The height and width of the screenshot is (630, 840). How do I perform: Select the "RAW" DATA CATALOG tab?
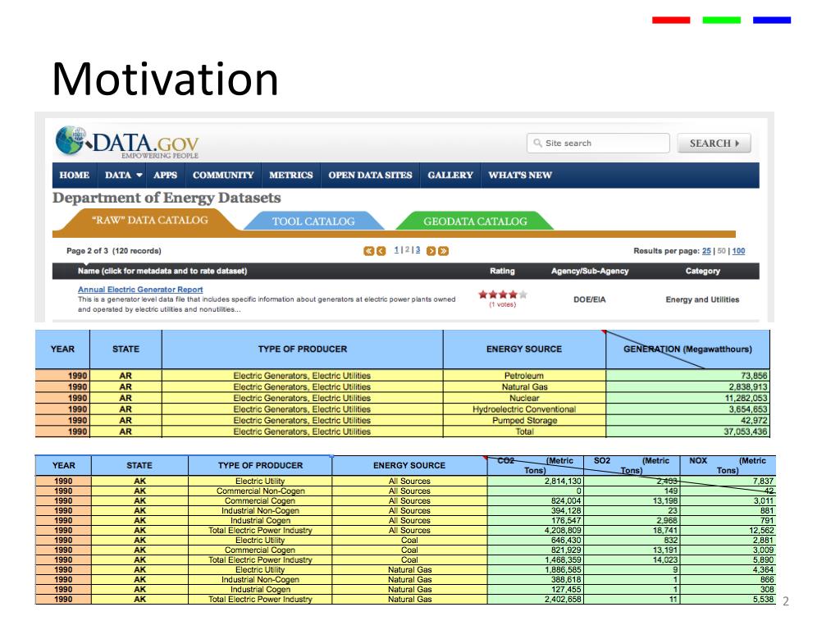pos(149,220)
